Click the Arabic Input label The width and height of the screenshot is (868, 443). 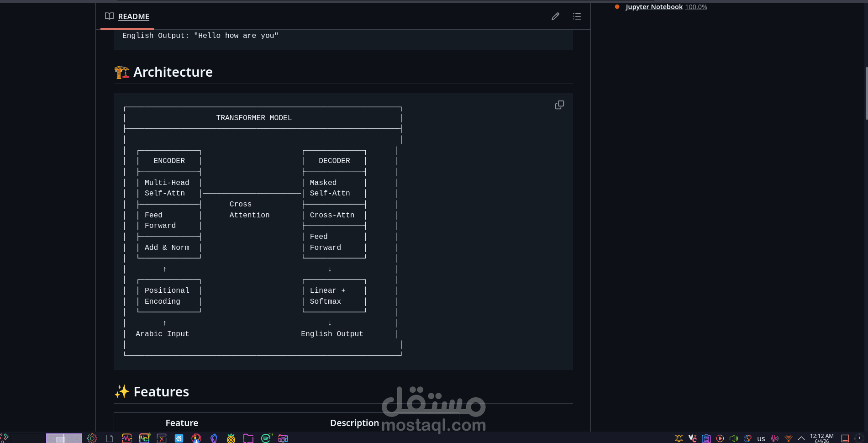pyautogui.click(x=162, y=334)
